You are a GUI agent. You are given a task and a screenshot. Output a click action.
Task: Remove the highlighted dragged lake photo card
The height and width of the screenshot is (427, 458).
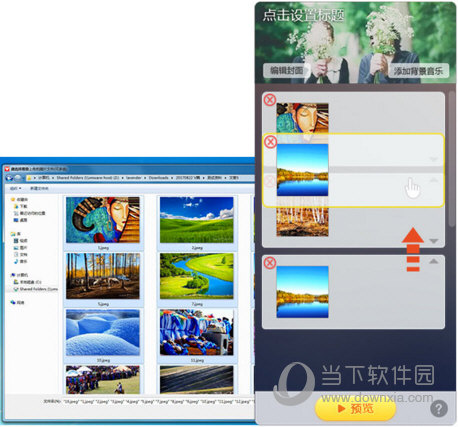pos(270,142)
